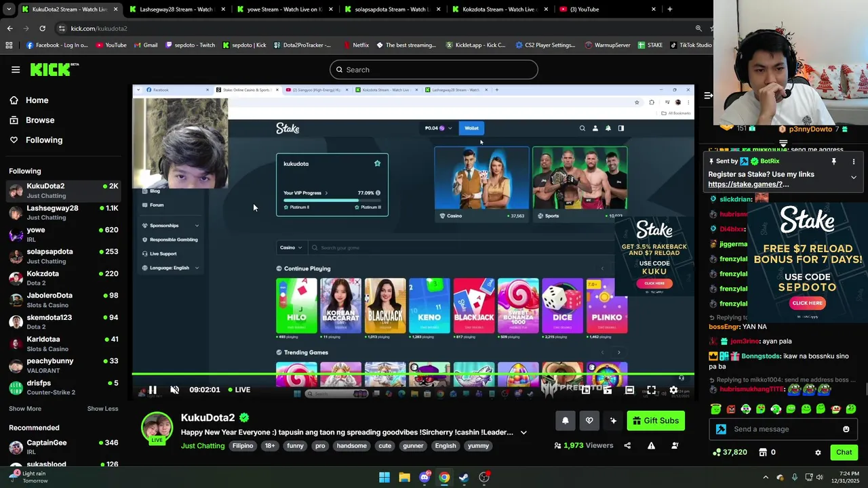Open the chat shop icon
Image resolution: width=868 pixels, height=488 pixels.
(763, 452)
